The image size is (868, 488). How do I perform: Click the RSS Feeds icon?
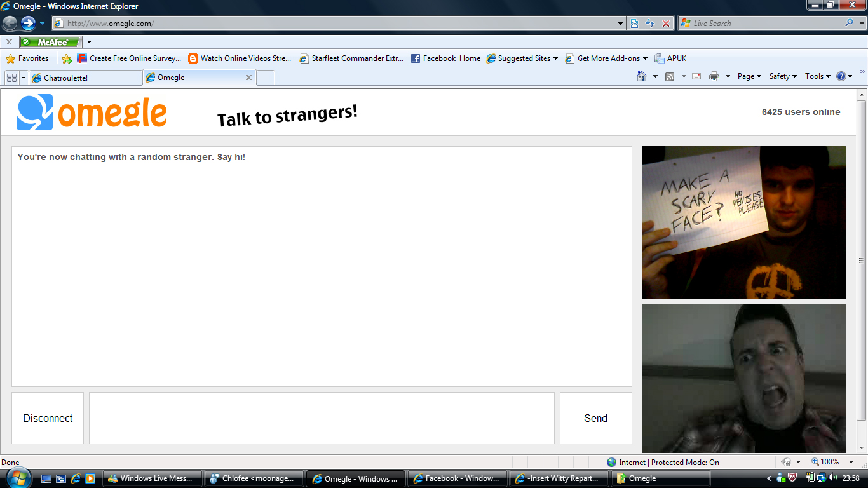tap(670, 76)
